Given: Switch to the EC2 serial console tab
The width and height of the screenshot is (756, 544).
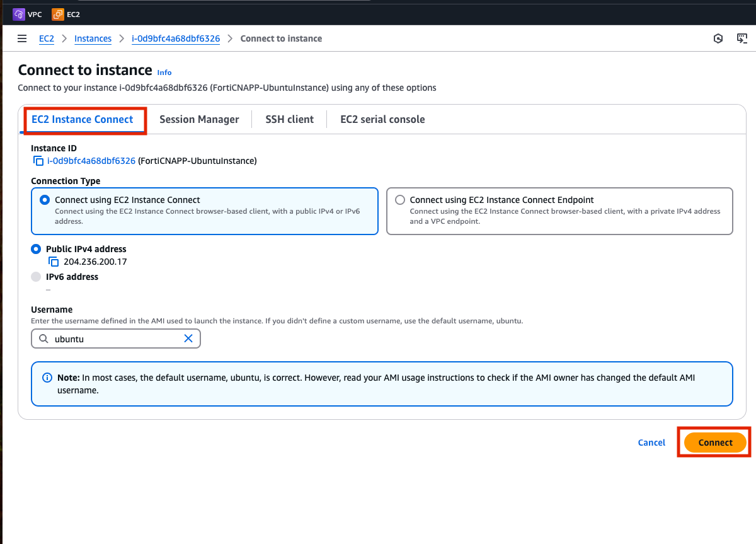Looking at the screenshot, I should coord(382,119).
